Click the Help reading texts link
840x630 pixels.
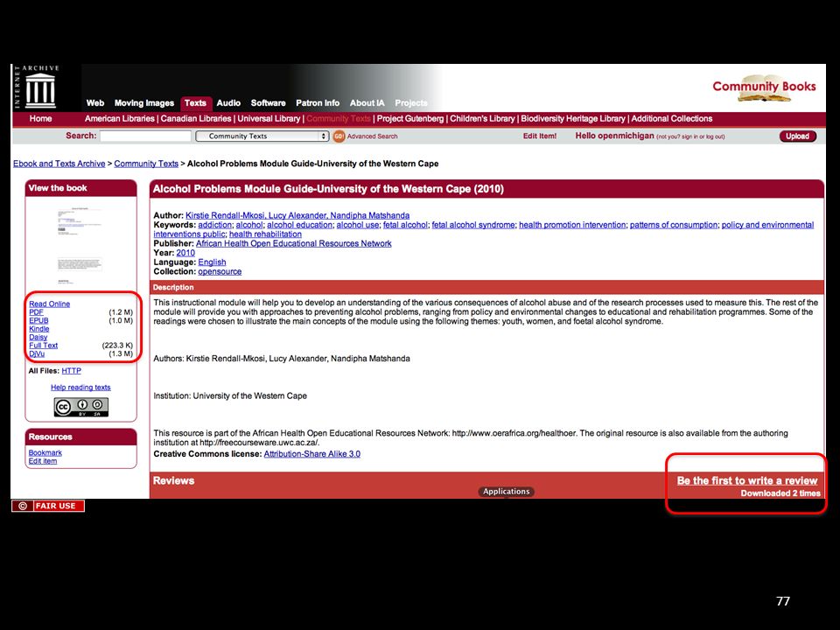pyautogui.click(x=80, y=388)
